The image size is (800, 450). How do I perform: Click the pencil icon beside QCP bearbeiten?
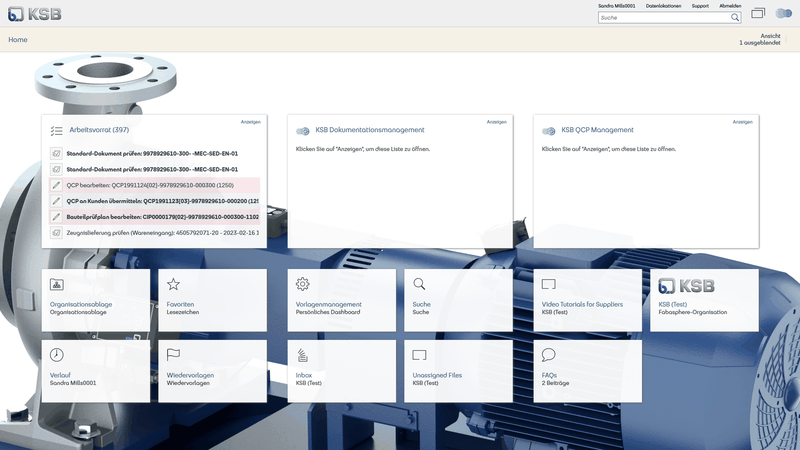[56, 185]
